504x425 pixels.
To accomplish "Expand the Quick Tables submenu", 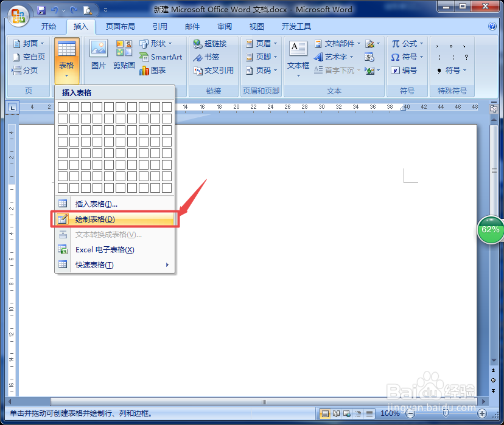I will pos(115,265).
